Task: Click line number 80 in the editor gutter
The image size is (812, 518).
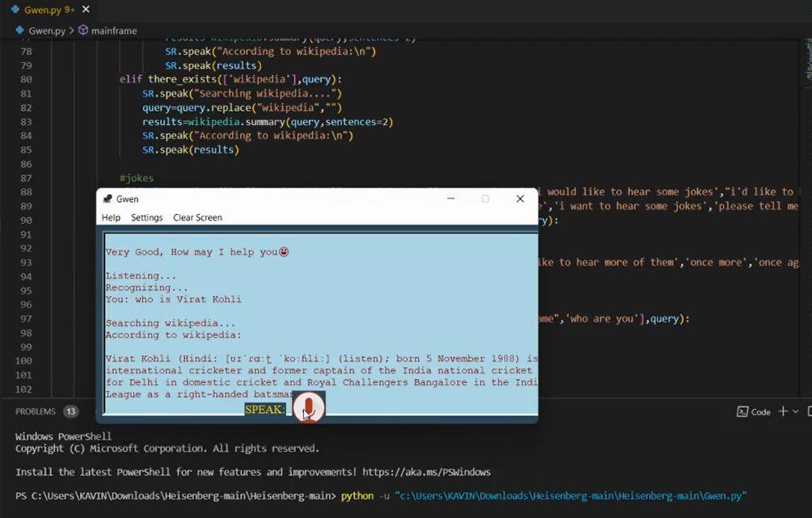Action: (26, 79)
